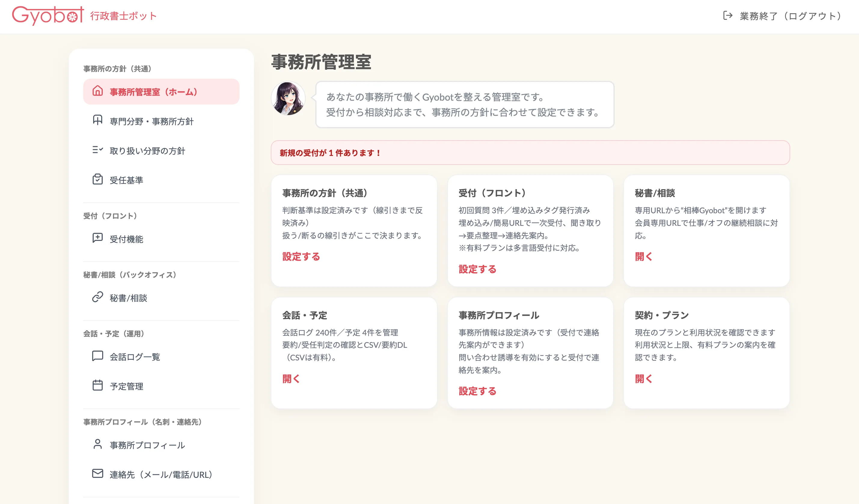
Task: Click the logout arrow icon at the top right
Action: (x=727, y=16)
